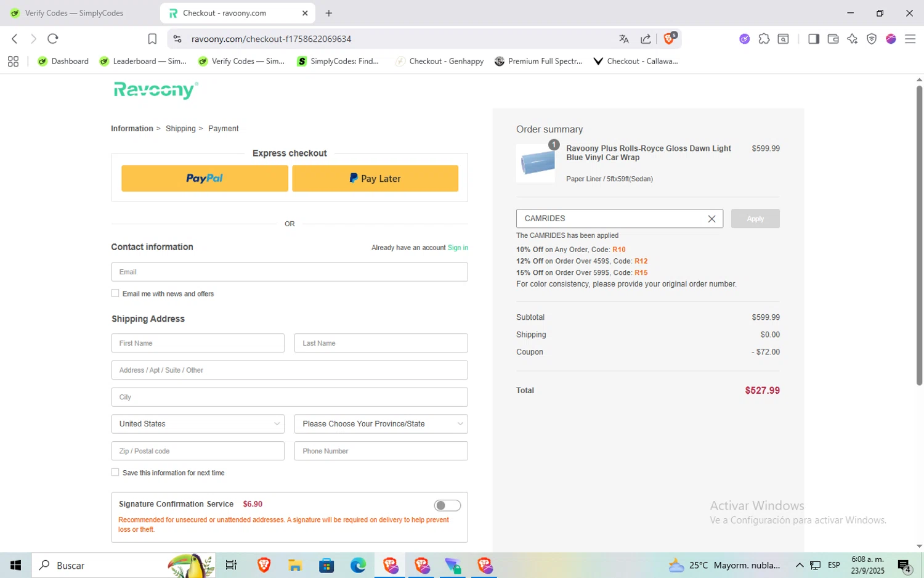Check Save this information for next time
This screenshot has width=924, height=578.
pyautogui.click(x=115, y=472)
